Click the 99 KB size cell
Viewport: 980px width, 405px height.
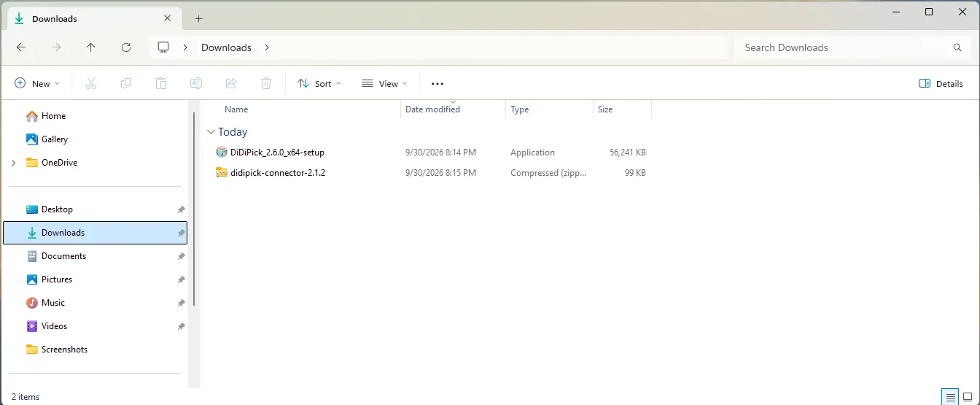[635, 173]
